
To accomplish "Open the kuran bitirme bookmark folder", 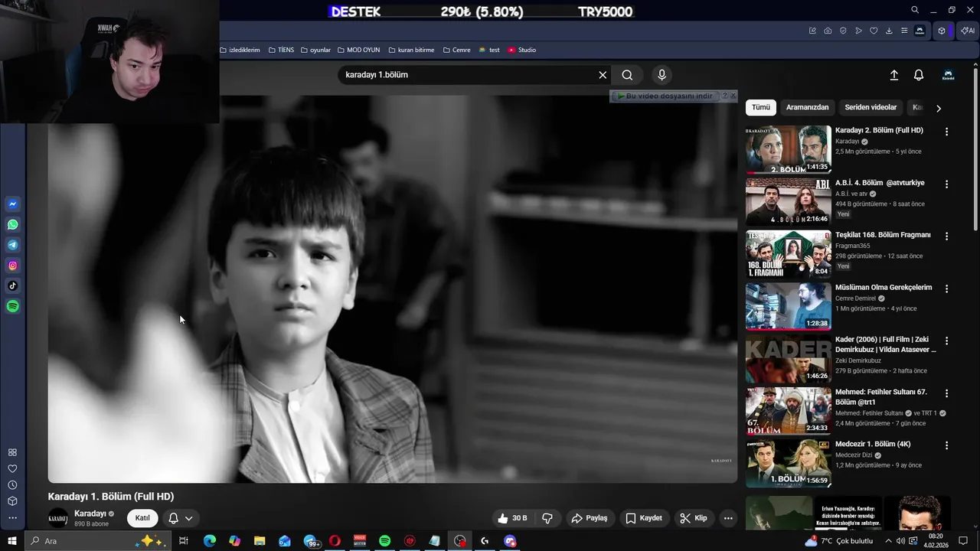I will click(411, 50).
